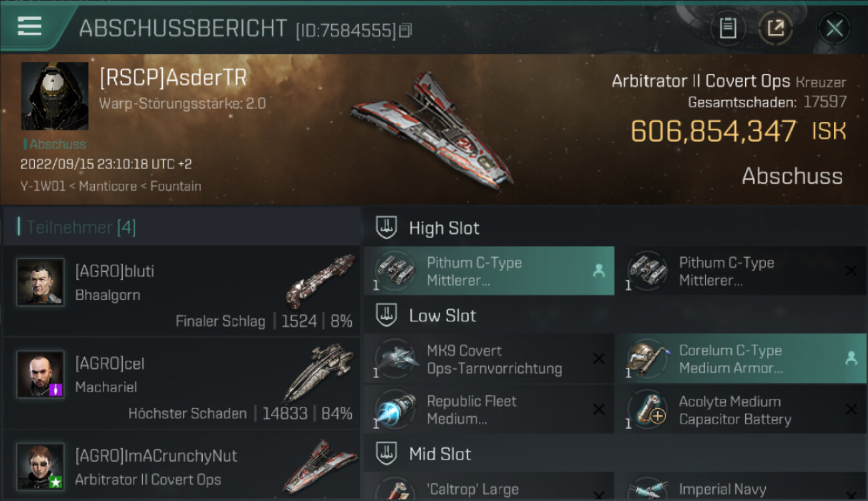Click the Republic Fleet Medium module icon
The width and height of the screenshot is (868, 501).
click(395, 409)
